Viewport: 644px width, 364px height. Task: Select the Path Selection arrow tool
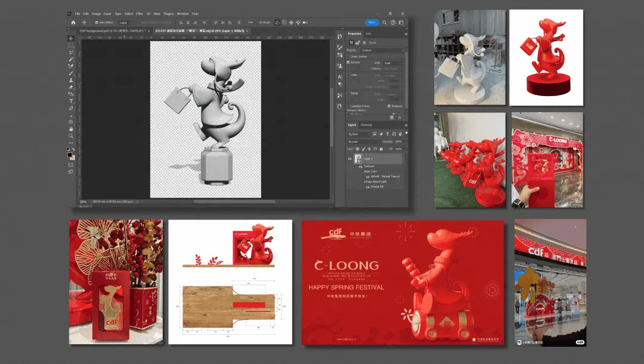click(70, 115)
